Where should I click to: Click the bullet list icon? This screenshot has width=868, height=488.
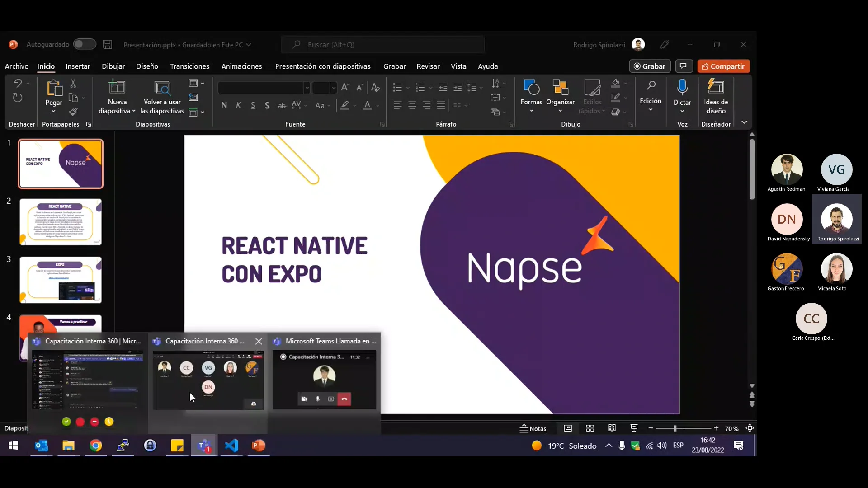click(397, 87)
